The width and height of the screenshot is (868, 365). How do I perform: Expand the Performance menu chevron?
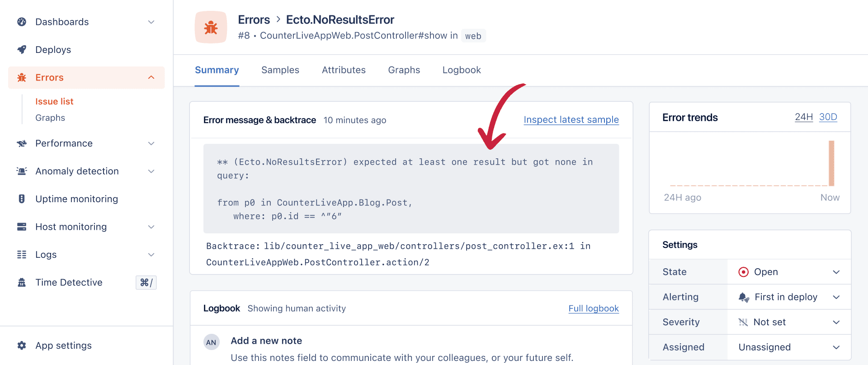tap(151, 143)
